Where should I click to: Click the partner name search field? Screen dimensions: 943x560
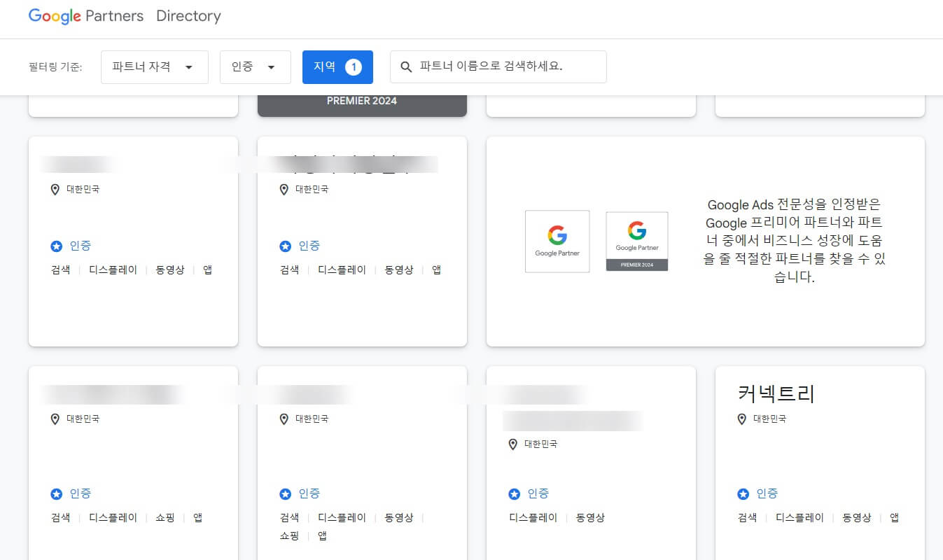[498, 67]
